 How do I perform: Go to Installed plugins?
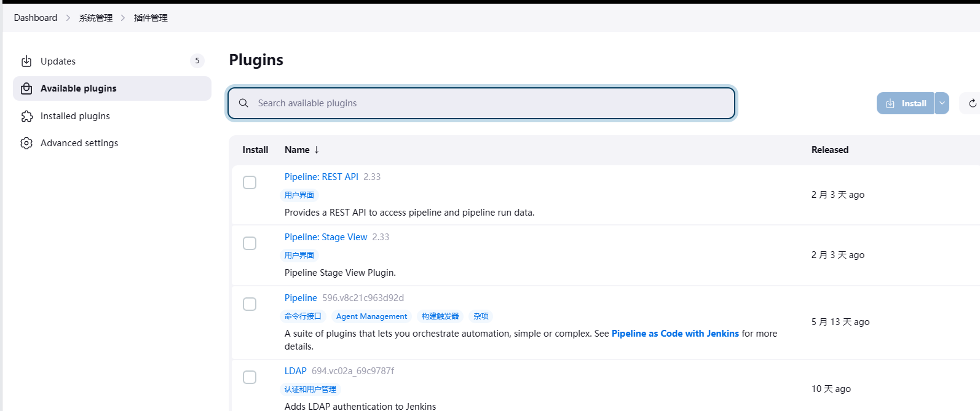click(x=112, y=116)
